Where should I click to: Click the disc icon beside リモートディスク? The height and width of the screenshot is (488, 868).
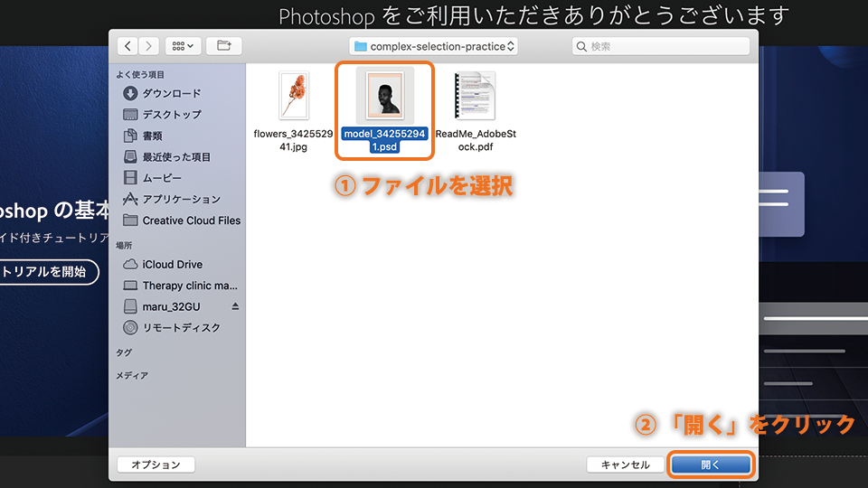[130, 327]
